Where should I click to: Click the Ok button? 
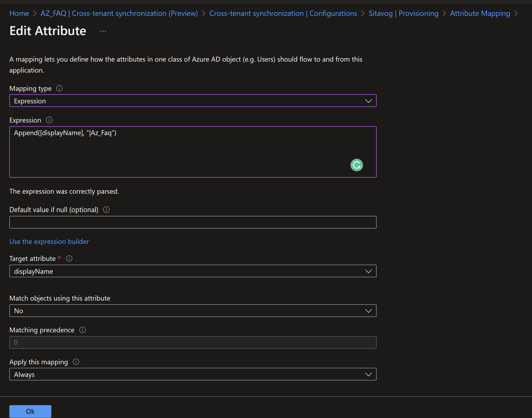pyautogui.click(x=30, y=411)
